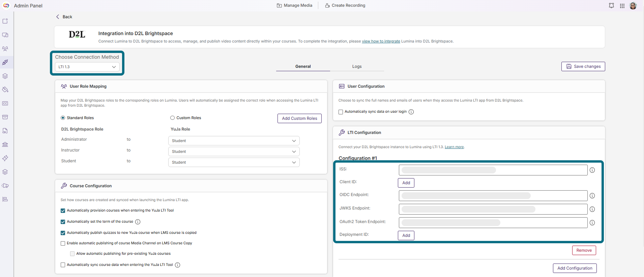Show info for JWKS Endpoint field
The width and height of the screenshot is (644, 277).
(x=592, y=209)
